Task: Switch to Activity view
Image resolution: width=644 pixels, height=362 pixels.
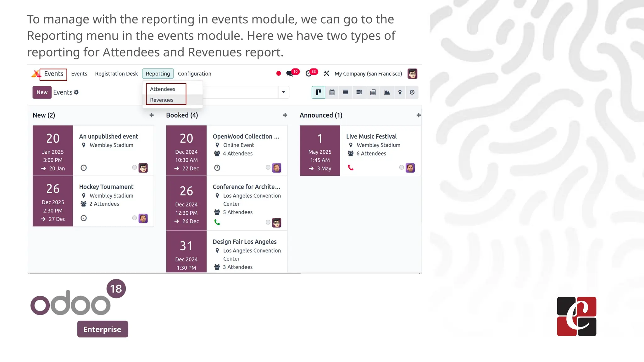Action: pos(412,92)
